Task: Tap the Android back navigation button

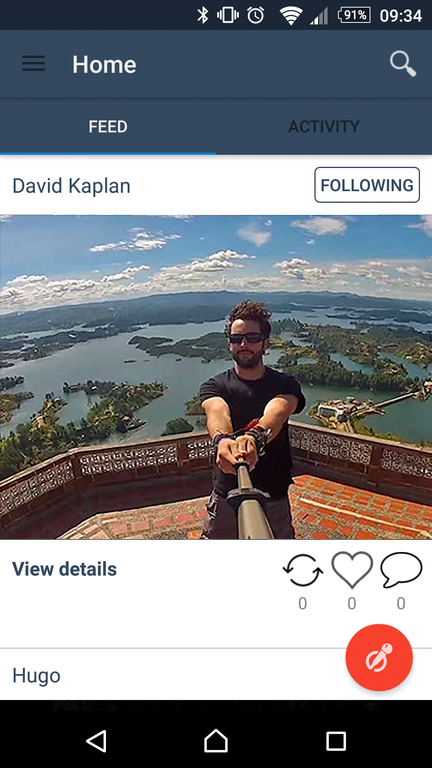Action: (96, 741)
